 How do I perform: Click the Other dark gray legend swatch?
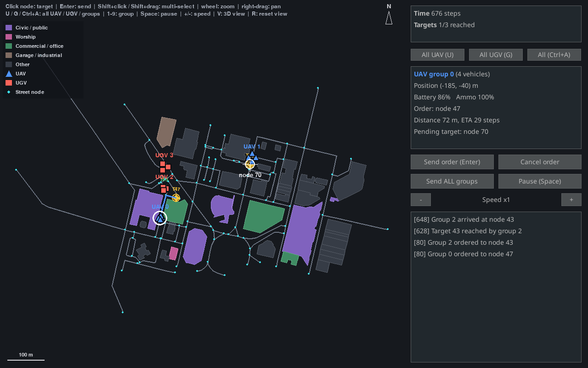click(9, 64)
